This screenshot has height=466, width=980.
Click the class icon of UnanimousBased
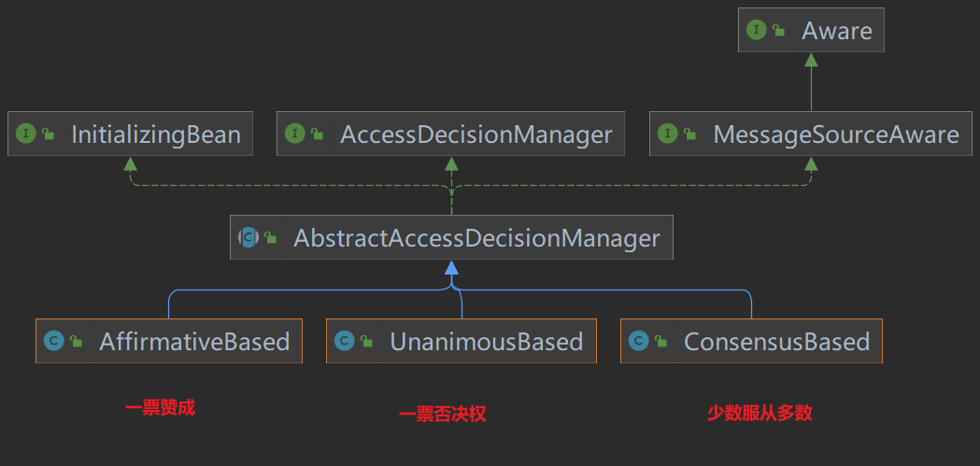click(345, 341)
